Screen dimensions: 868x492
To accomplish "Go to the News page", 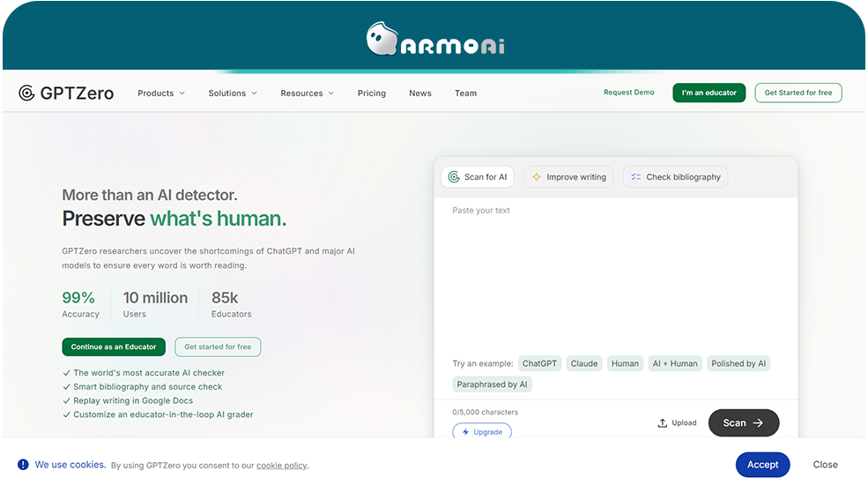I will pos(420,93).
